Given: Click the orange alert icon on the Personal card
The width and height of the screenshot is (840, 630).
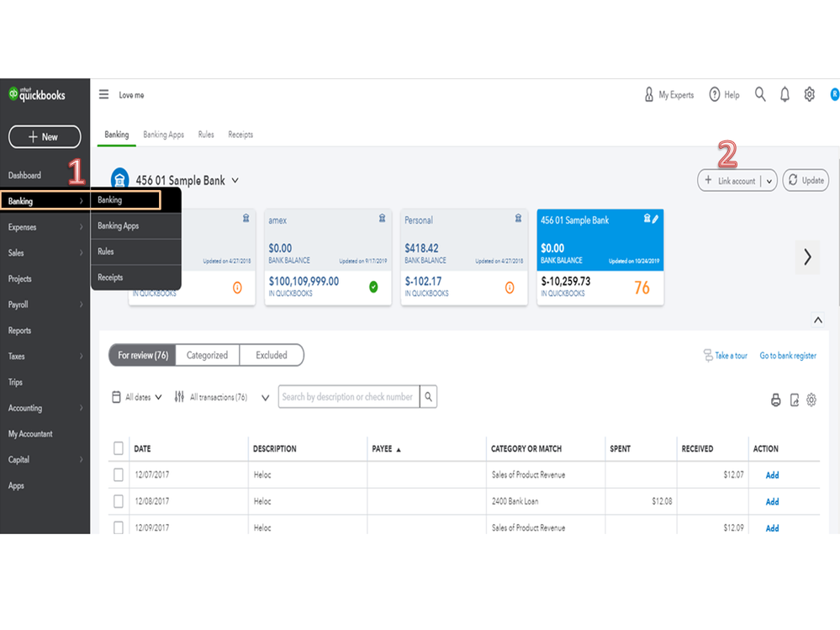Looking at the screenshot, I should [510, 288].
